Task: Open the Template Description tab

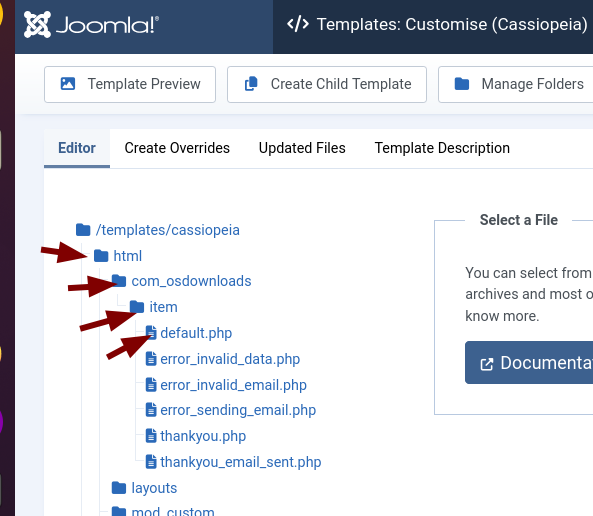Action: click(442, 148)
